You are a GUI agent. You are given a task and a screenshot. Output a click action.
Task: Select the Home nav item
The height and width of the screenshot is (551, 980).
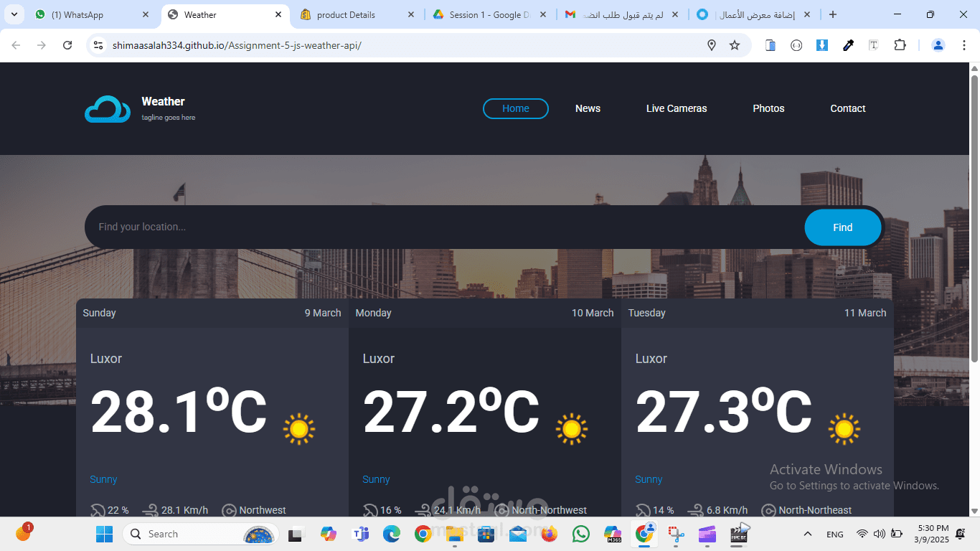point(516,108)
